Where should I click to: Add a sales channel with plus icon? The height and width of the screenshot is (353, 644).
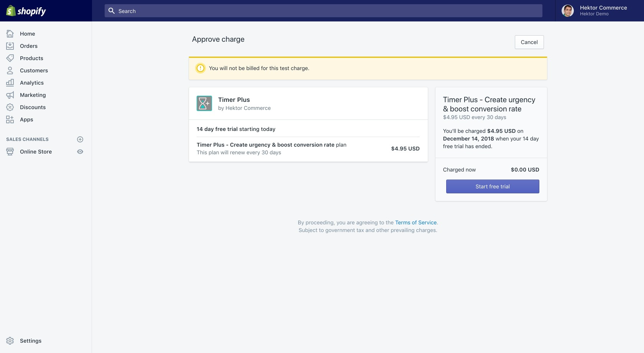80,139
